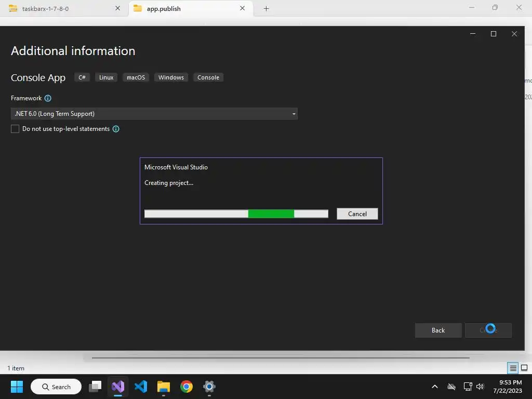
Task: Select the macOS tag
Action: tap(136, 77)
